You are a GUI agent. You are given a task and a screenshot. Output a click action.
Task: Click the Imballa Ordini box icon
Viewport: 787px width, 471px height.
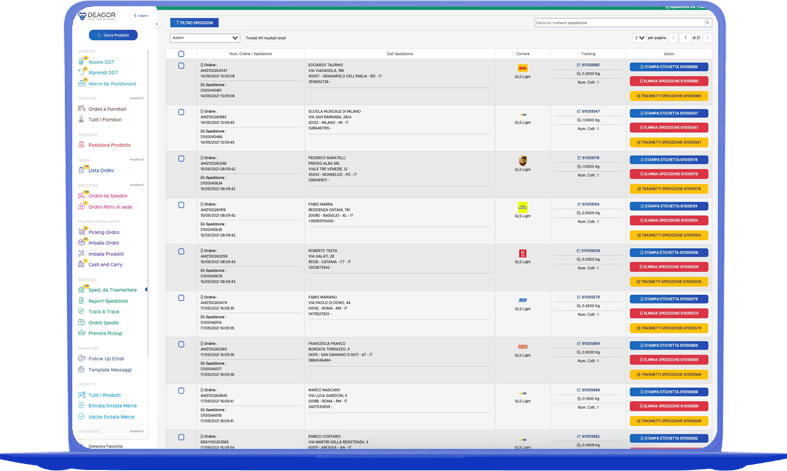81,243
